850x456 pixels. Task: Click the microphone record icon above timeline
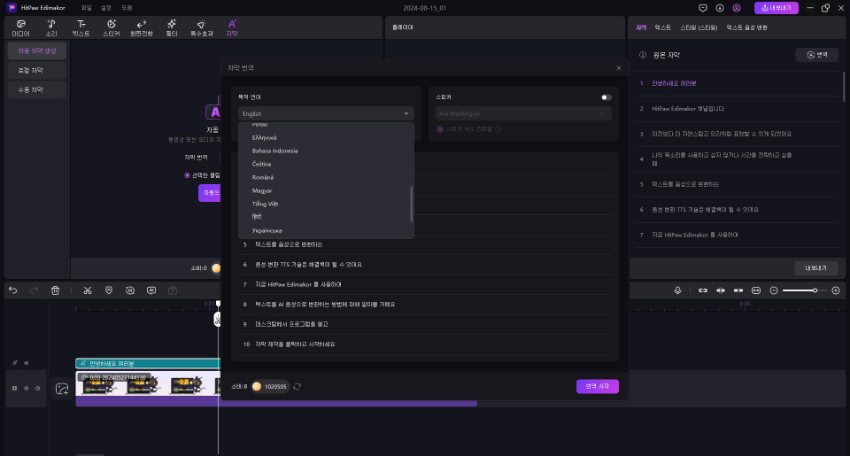click(678, 290)
